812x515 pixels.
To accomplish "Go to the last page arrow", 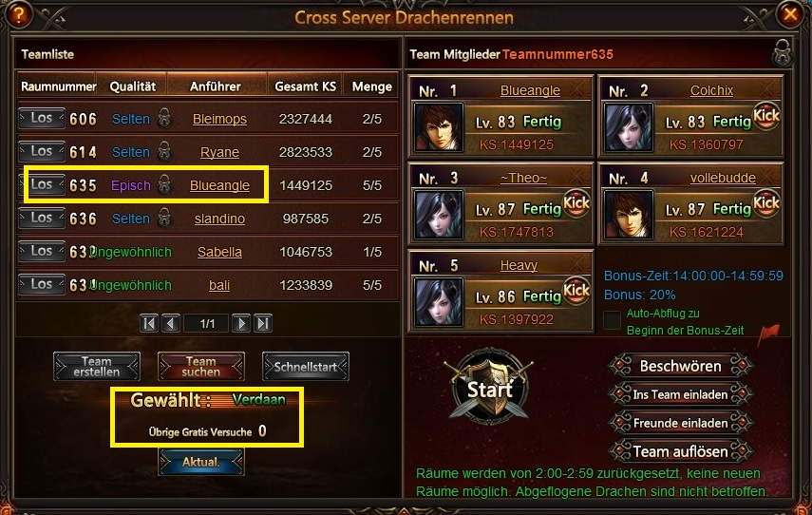I will click(x=263, y=323).
